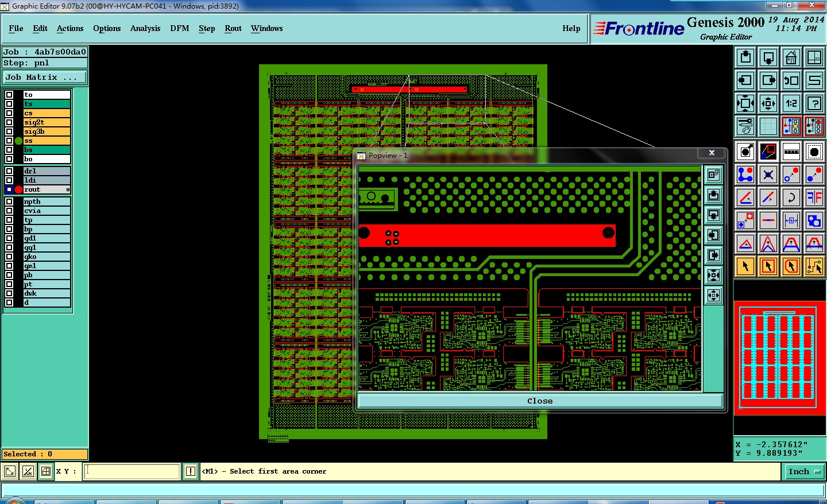Toggle checkbox for layer drl
The image size is (827, 504).
tap(9, 171)
